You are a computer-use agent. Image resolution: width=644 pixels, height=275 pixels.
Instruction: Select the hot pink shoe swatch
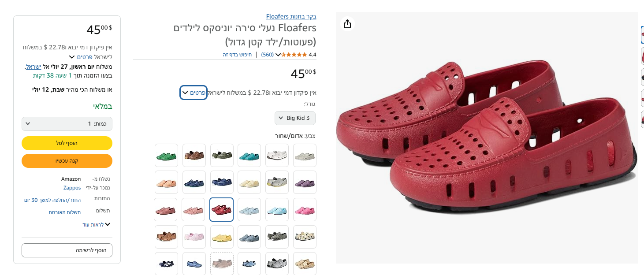[305, 210]
